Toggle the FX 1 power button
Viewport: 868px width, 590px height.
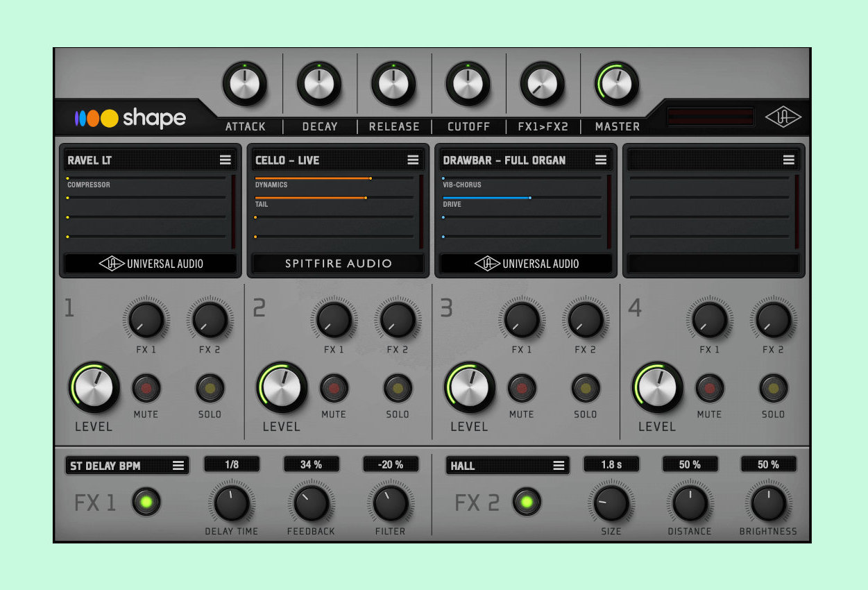point(146,503)
